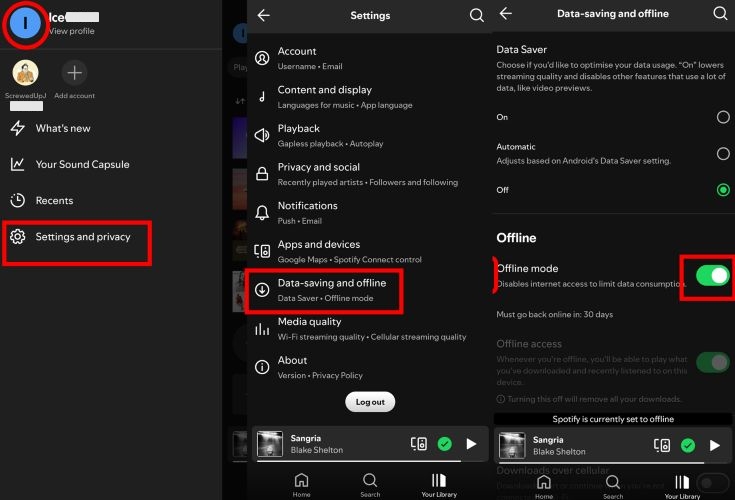
Task: Tap back arrow in Settings header
Action: pos(264,15)
